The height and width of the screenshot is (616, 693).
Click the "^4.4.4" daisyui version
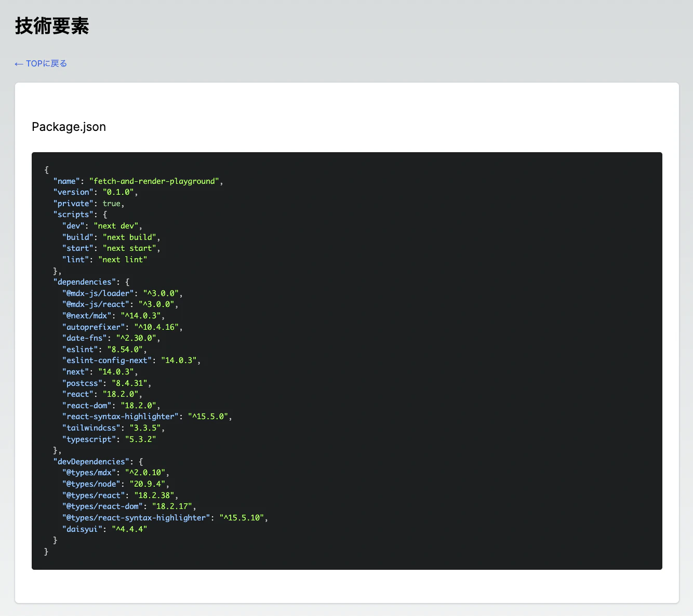pyautogui.click(x=129, y=529)
